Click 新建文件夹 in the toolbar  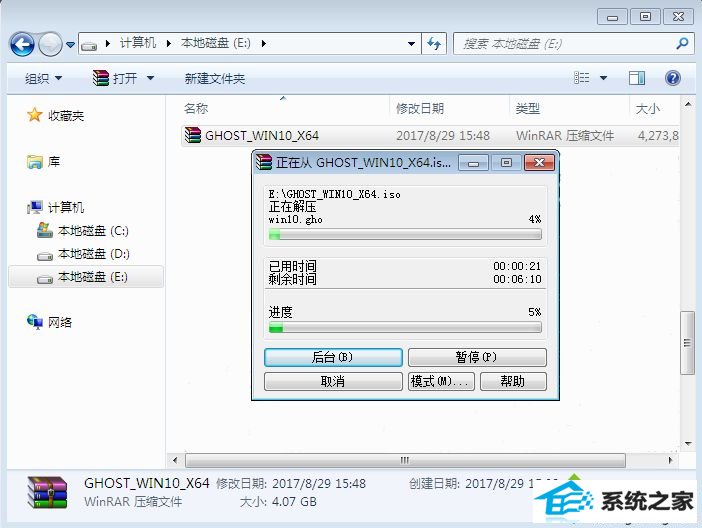click(214, 79)
